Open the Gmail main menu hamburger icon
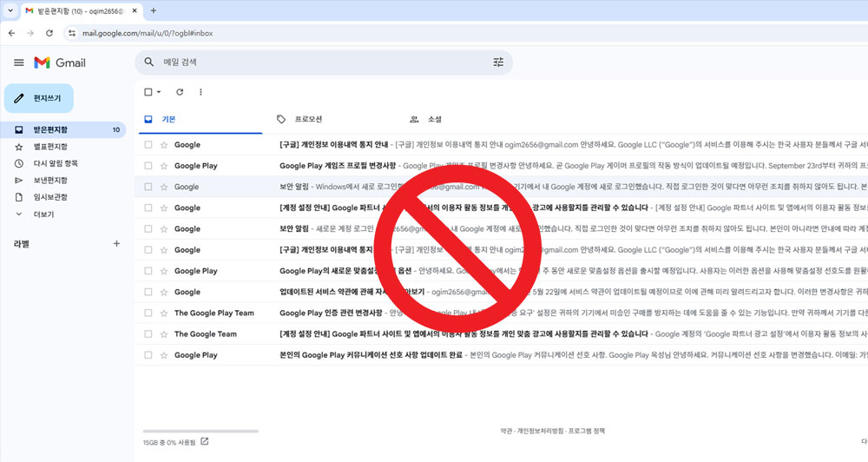Screen dimensions: 868x462 click(18, 63)
